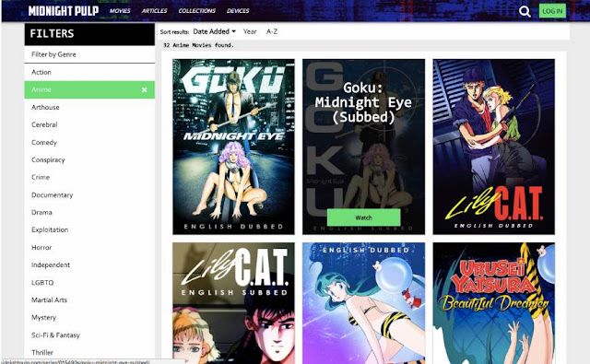This screenshot has height=364, width=590.
Task: Filter by Comedy genre
Action: (89, 143)
